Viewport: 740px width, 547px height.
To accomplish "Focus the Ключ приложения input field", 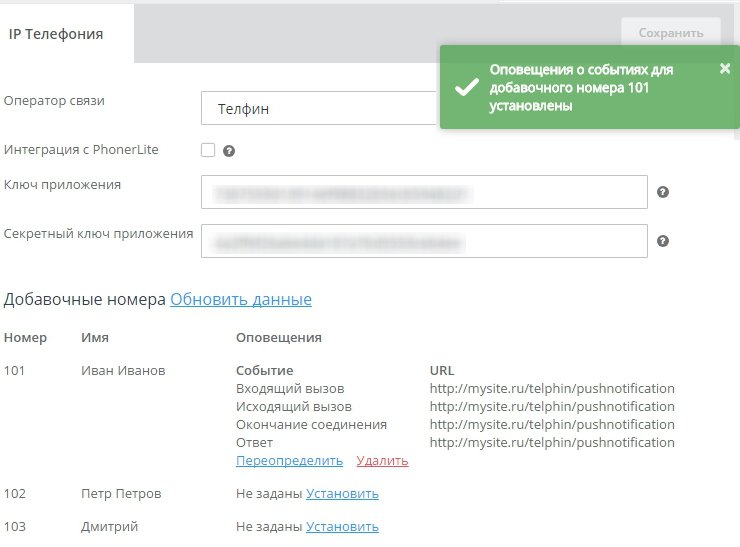I will click(424, 192).
